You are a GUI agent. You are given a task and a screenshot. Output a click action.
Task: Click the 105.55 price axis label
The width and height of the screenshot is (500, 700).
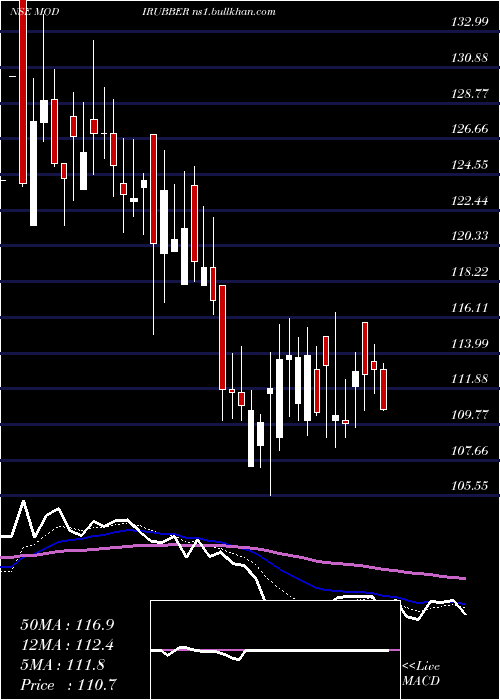[x=470, y=485]
